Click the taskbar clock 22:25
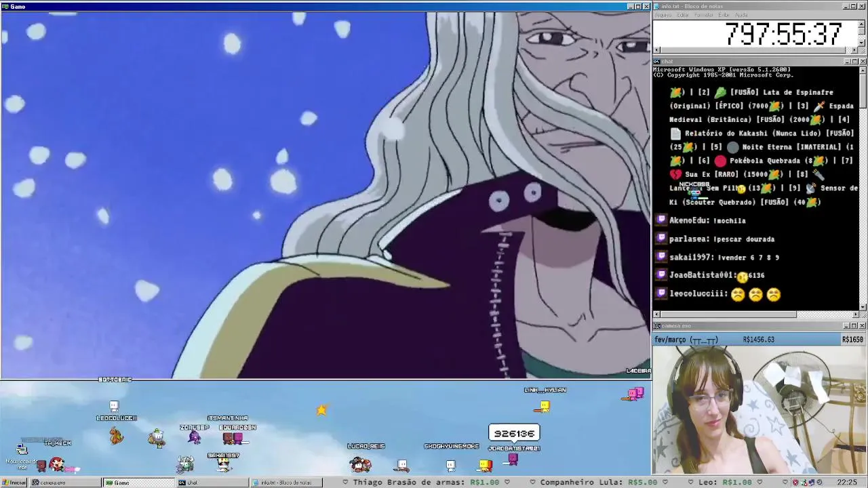This screenshot has height=488, width=868. point(846,483)
